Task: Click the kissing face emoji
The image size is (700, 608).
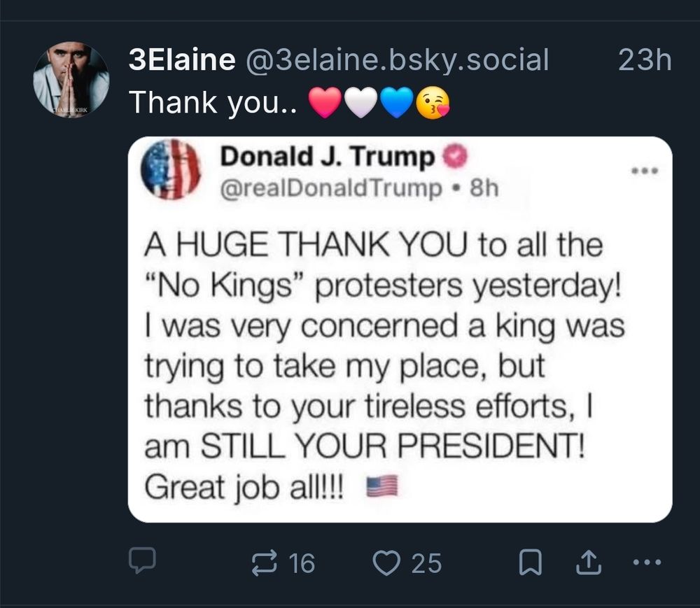Action: click(433, 104)
